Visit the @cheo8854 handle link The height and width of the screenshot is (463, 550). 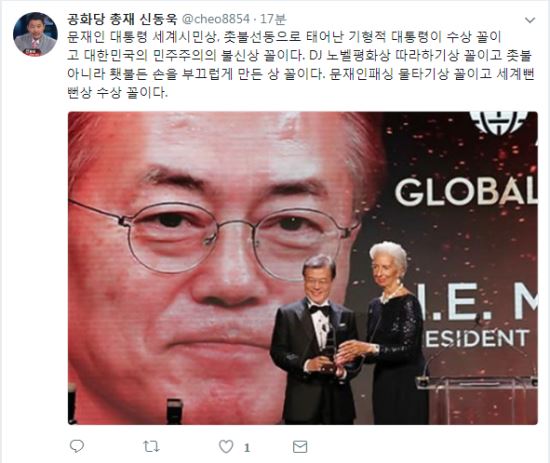(216, 19)
